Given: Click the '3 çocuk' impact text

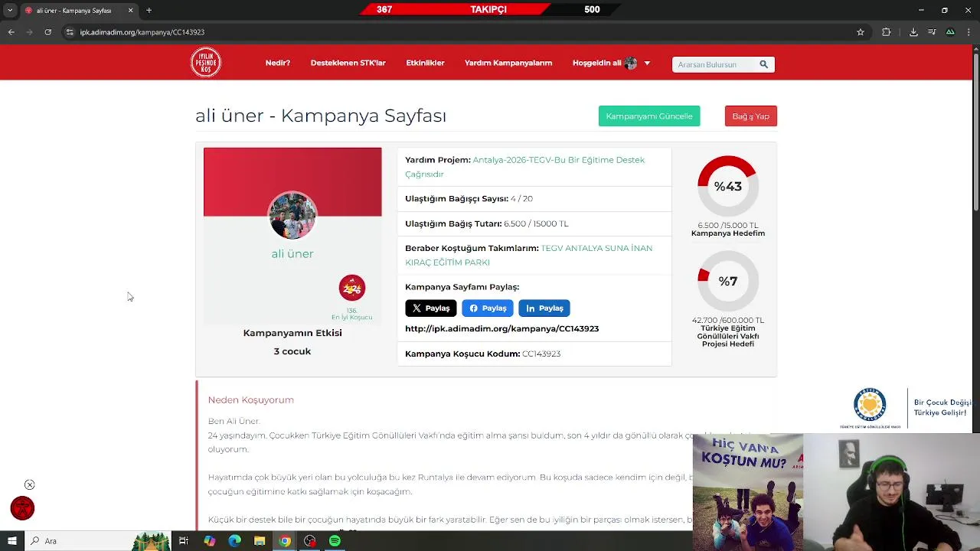Looking at the screenshot, I should click(292, 351).
